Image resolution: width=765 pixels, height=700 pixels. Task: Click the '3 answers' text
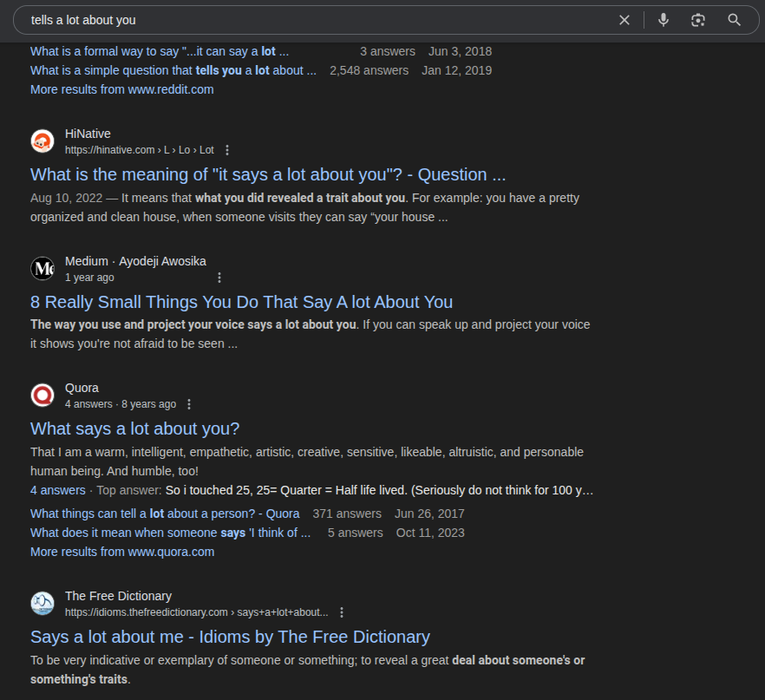pyautogui.click(x=388, y=51)
